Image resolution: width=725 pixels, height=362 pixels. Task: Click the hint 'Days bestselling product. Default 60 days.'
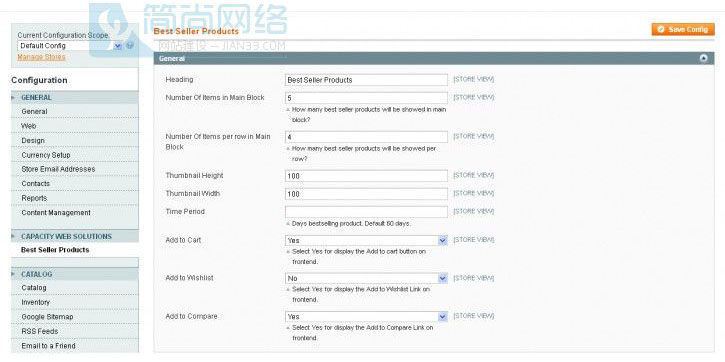click(x=351, y=223)
